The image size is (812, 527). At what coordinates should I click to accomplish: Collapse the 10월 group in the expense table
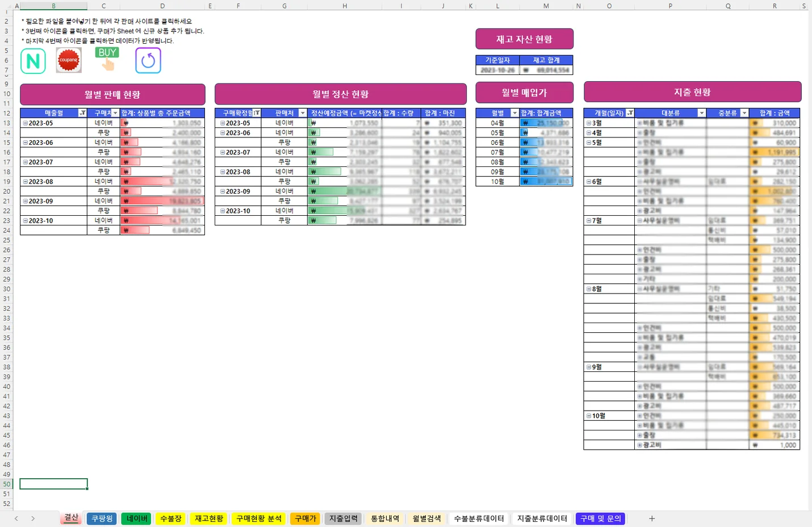pos(589,416)
